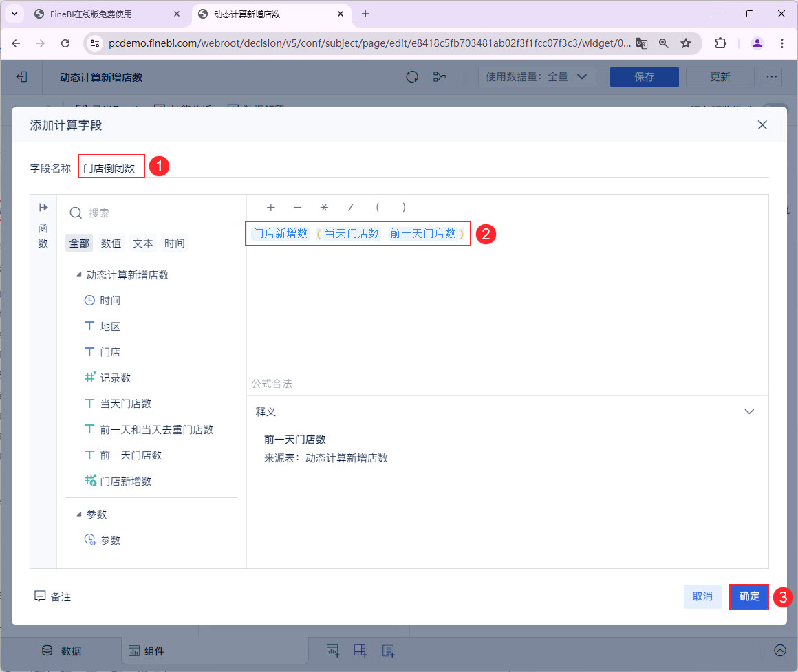This screenshot has width=798, height=672.
Task: Click the 搜索 field search box
Action: click(151, 213)
